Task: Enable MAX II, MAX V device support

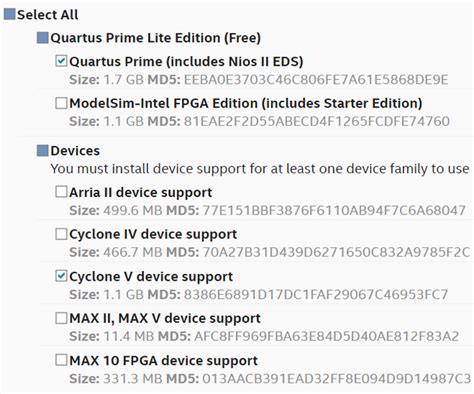Action: (61, 318)
